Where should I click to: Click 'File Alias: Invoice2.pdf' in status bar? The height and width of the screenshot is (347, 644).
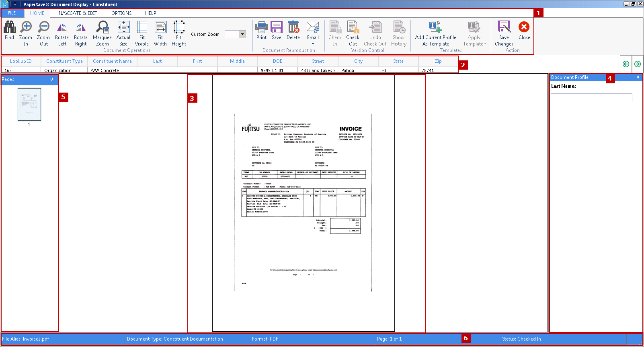[26, 339]
